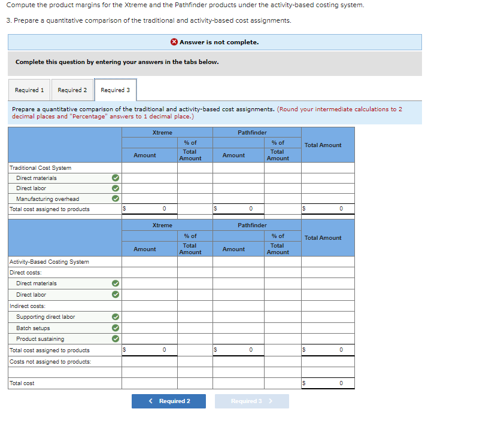Click Xtreme percent cell for Batch setups
Screen dimensions: 504x427
pyautogui.click(x=195, y=328)
